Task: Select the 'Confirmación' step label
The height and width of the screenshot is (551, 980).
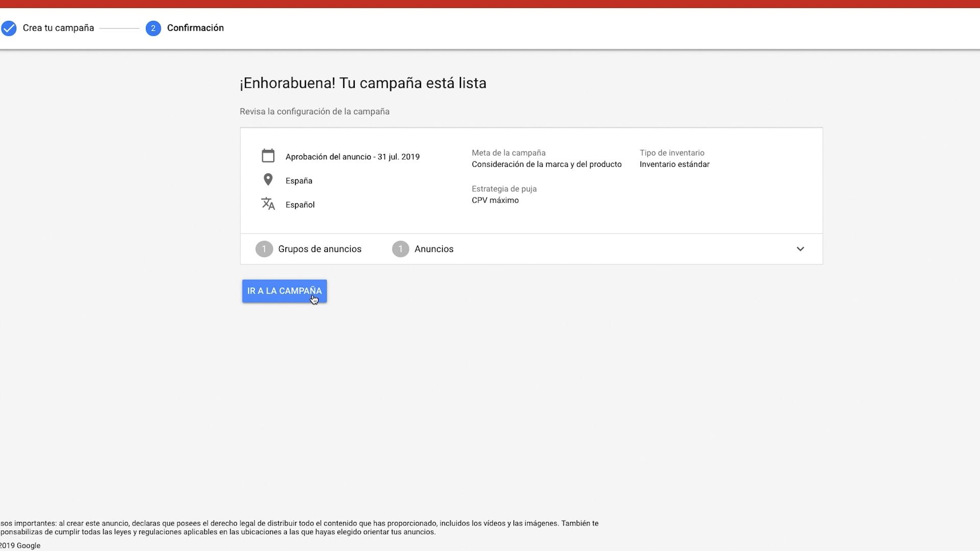Action: tap(195, 28)
